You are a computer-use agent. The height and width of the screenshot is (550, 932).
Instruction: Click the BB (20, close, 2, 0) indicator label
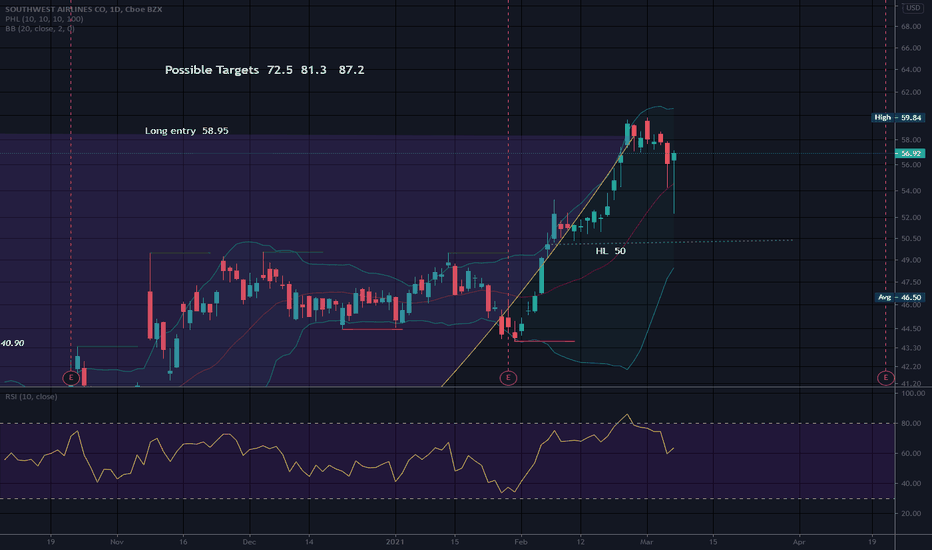coord(40,29)
